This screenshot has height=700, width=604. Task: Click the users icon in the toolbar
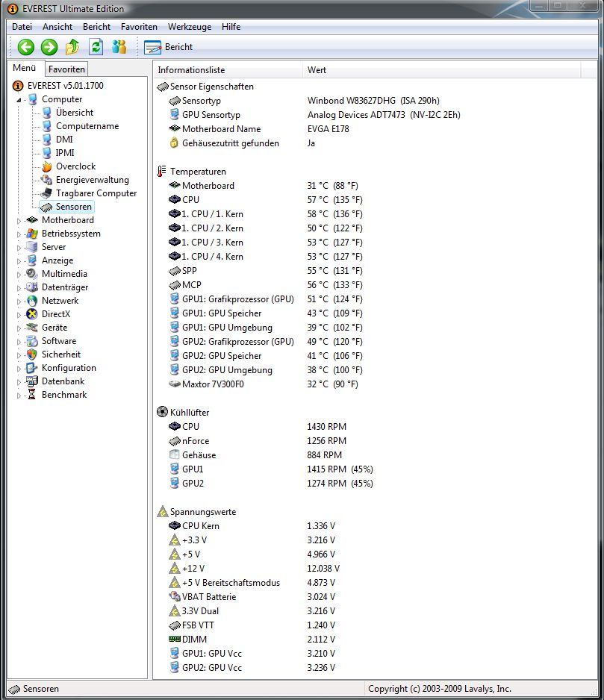pyautogui.click(x=119, y=47)
